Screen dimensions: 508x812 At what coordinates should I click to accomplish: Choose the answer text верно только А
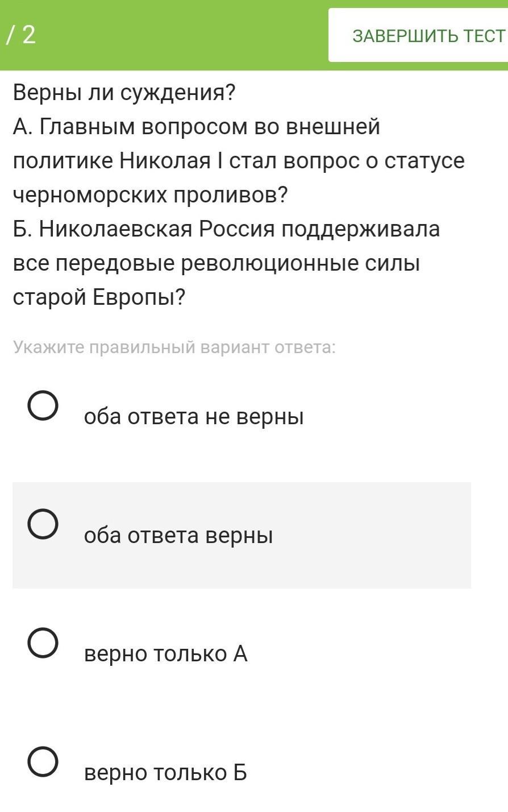point(165,654)
